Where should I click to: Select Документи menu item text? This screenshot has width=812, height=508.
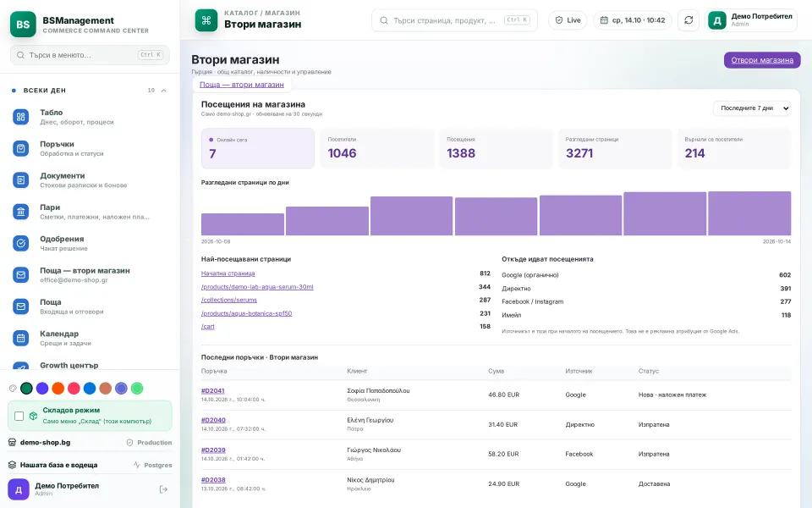point(62,176)
